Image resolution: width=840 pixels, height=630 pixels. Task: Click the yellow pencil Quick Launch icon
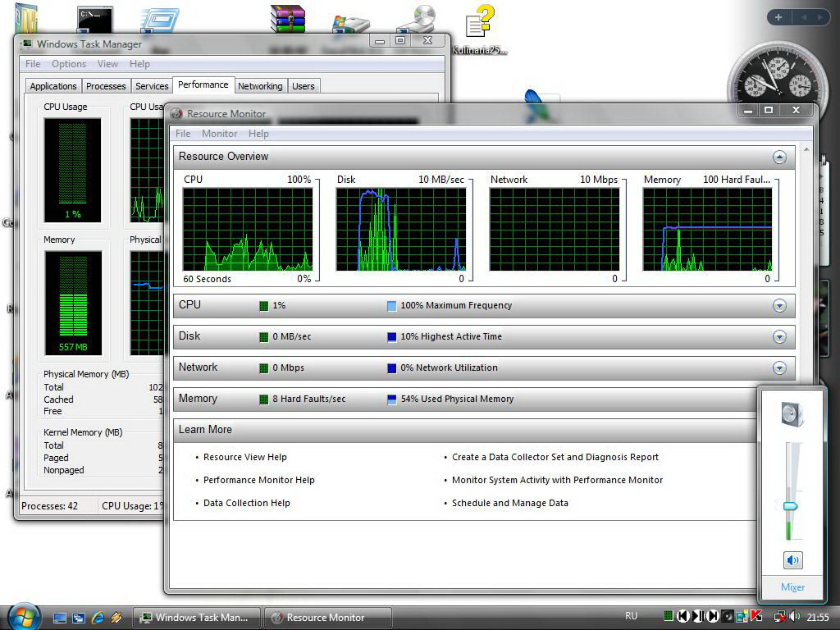tap(116, 618)
